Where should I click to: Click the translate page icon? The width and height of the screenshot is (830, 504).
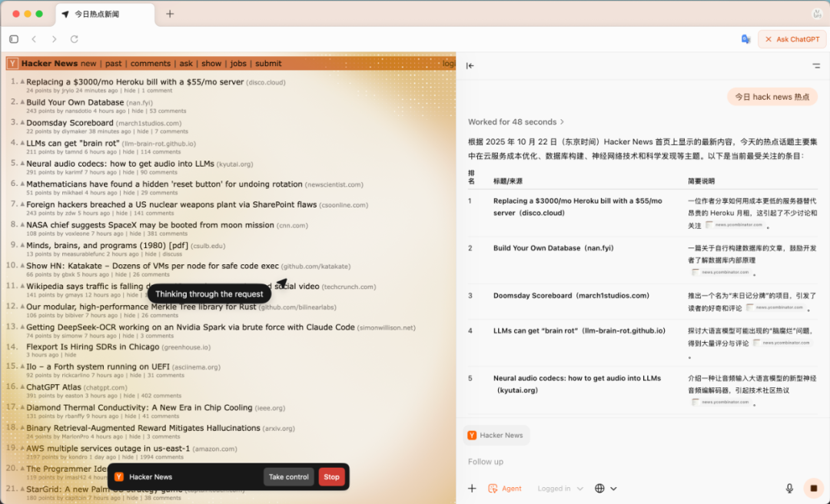[x=745, y=39]
